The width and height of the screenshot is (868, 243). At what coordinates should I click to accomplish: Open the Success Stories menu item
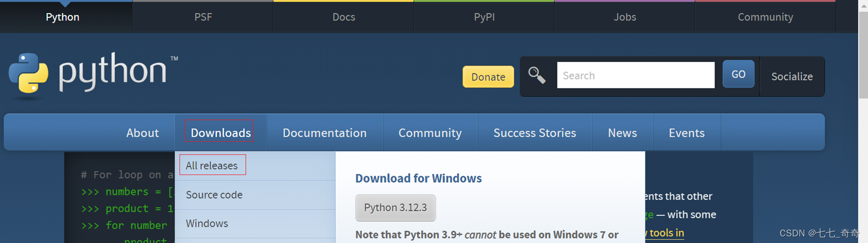pyautogui.click(x=534, y=133)
